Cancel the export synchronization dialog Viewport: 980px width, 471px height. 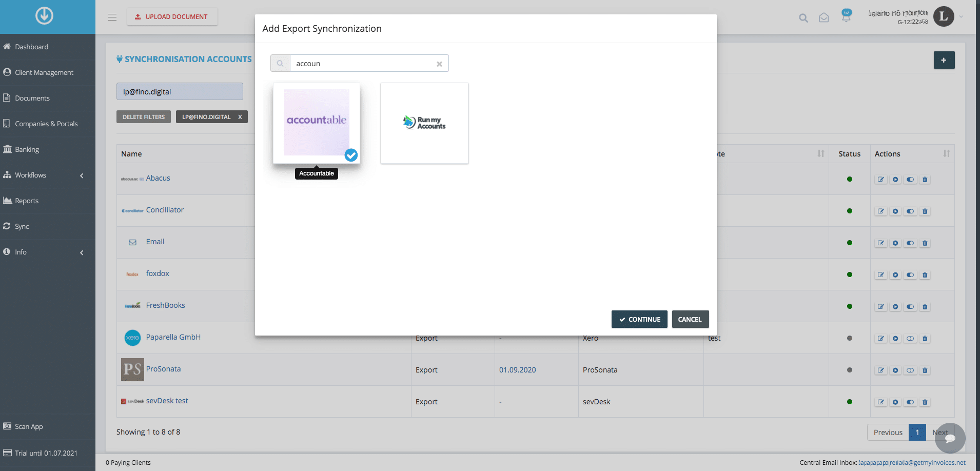(x=690, y=319)
